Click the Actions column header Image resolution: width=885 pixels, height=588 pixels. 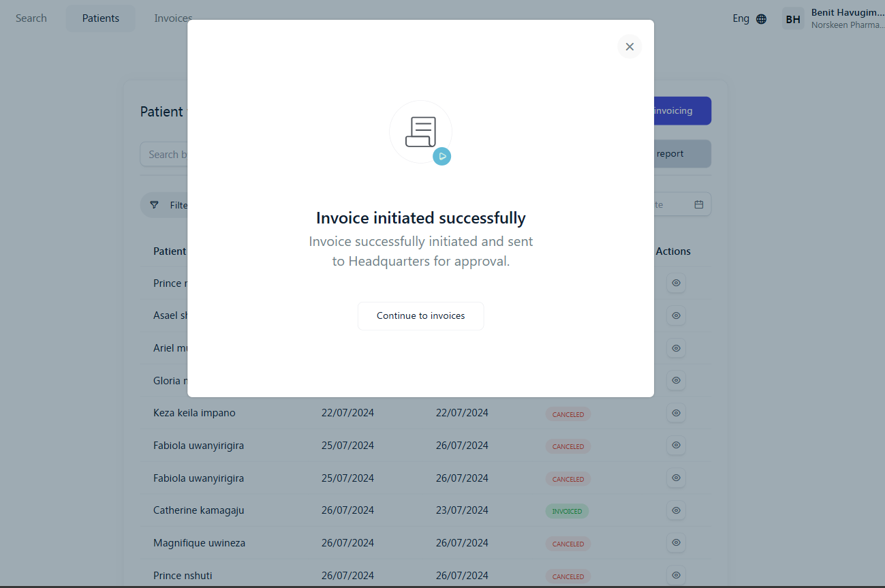tap(673, 251)
